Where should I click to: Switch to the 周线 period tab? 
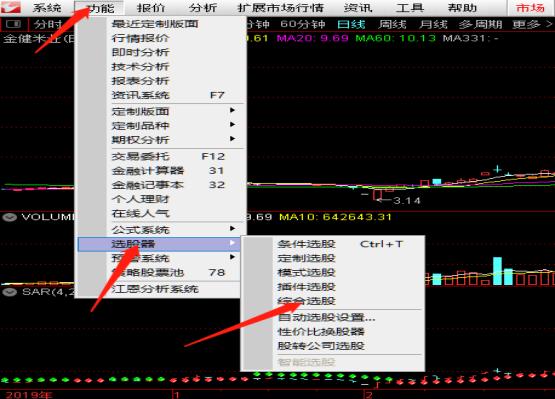click(x=392, y=24)
